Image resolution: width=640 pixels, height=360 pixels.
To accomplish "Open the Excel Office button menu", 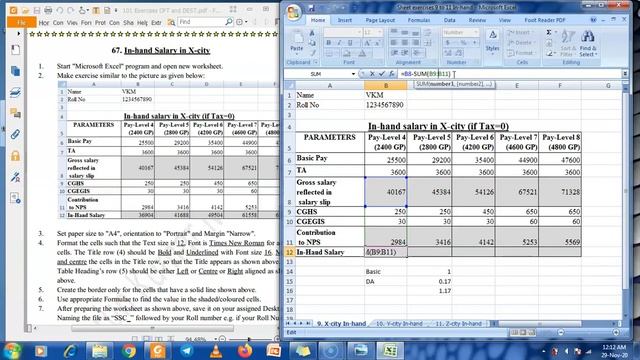I will click(x=293, y=12).
